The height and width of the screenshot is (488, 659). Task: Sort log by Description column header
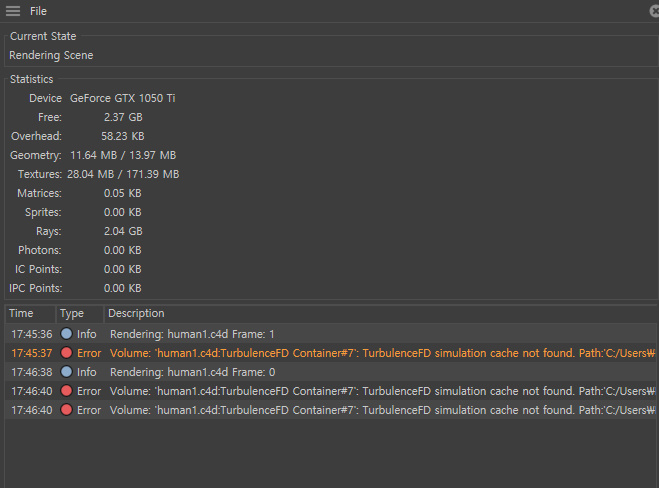[x=380, y=314]
